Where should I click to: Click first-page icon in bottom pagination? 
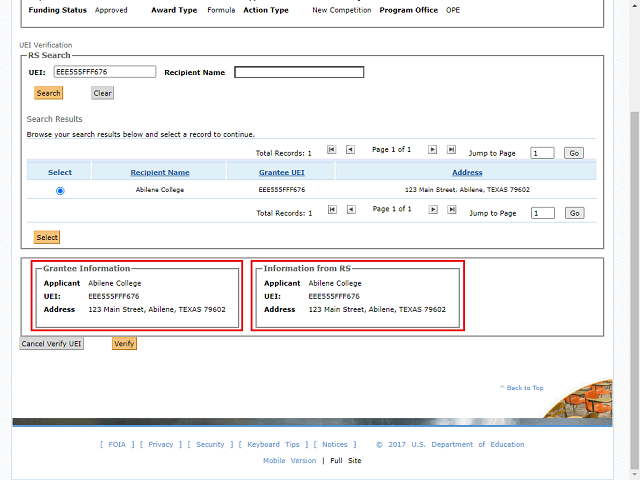tap(332, 209)
